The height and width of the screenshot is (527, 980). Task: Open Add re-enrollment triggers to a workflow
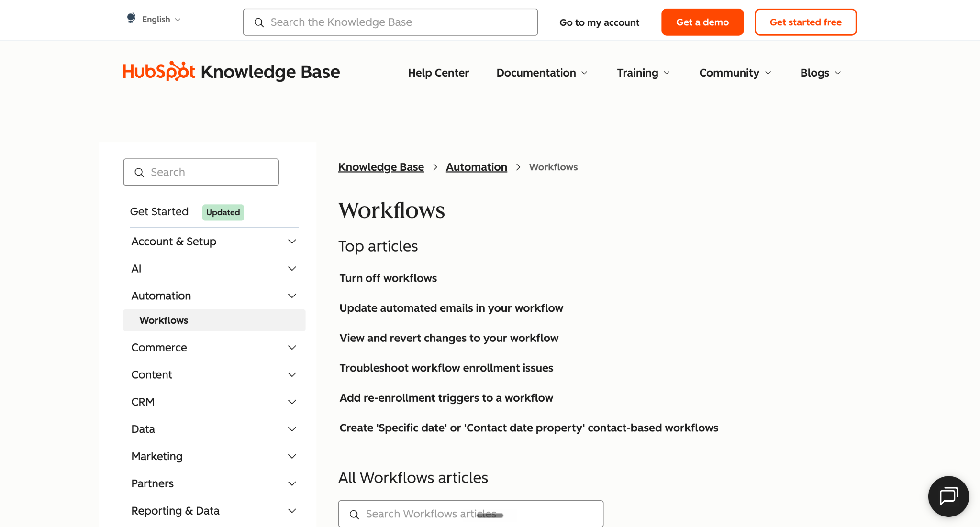[446, 398]
